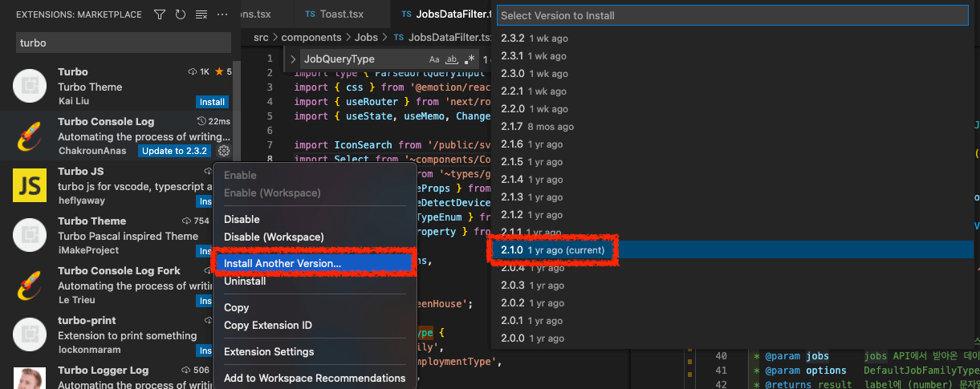Click the src breadcrumb segment
The image size is (980, 389).
261,37
